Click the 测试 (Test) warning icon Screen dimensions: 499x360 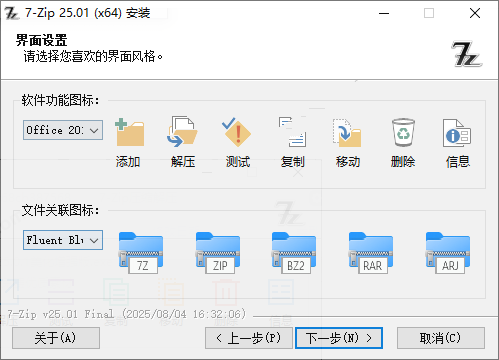pos(236,132)
